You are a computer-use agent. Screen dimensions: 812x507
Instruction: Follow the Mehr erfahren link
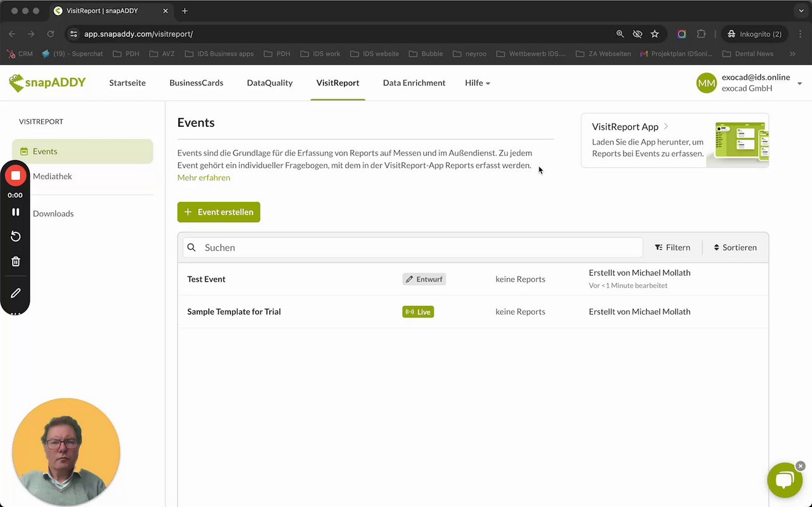pos(204,178)
